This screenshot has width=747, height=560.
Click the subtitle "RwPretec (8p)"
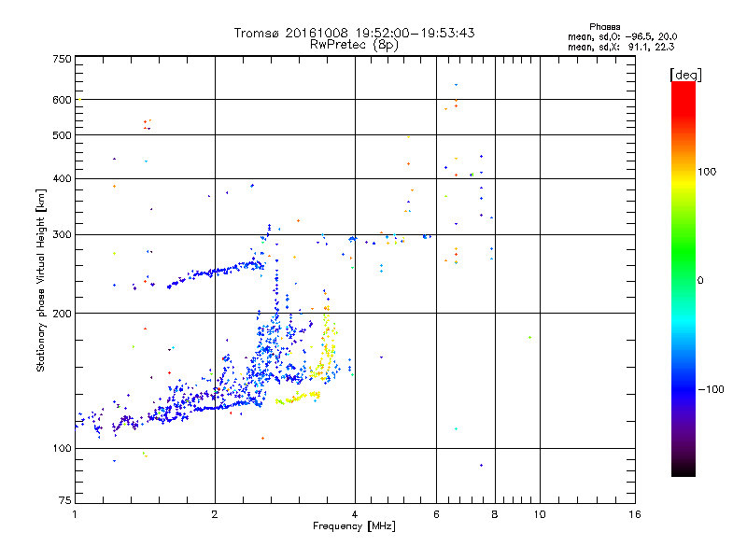pyautogui.click(x=354, y=45)
